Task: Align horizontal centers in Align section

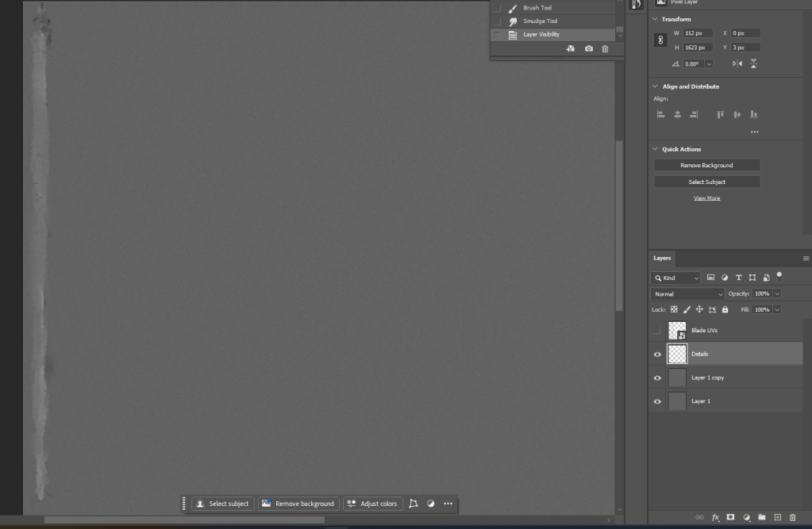Action: point(677,115)
